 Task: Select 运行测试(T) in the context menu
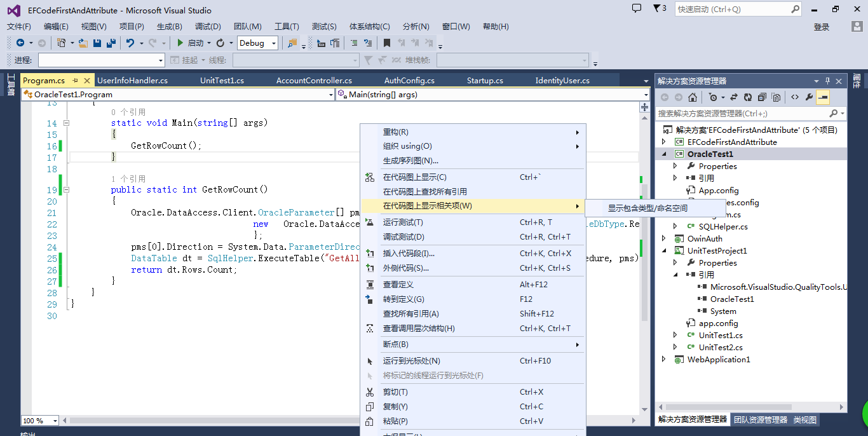pyautogui.click(x=473, y=222)
